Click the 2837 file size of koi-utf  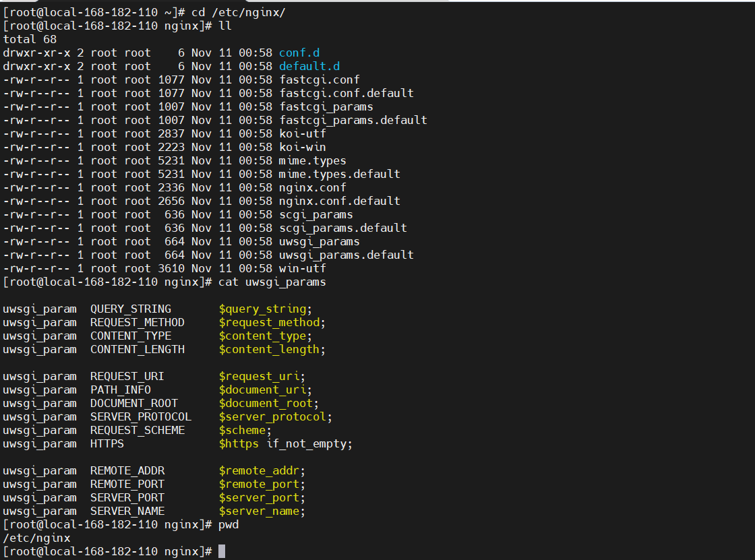pos(171,134)
